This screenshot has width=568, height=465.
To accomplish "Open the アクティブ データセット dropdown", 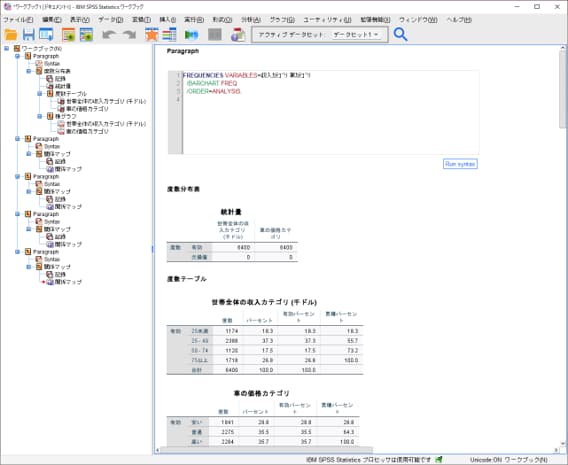I will tap(355, 35).
